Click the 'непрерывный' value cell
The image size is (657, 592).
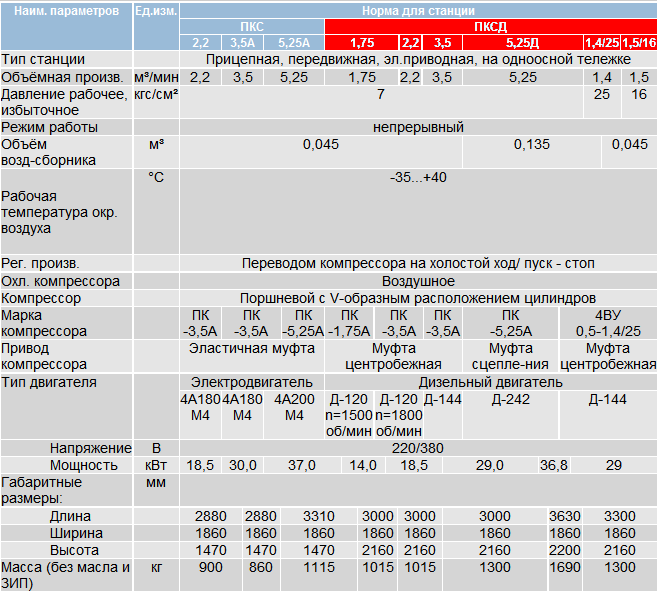click(x=418, y=127)
